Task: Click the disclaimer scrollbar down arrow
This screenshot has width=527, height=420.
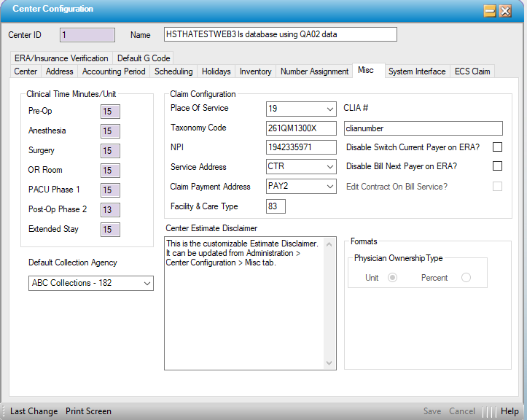Action: click(329, 363)
